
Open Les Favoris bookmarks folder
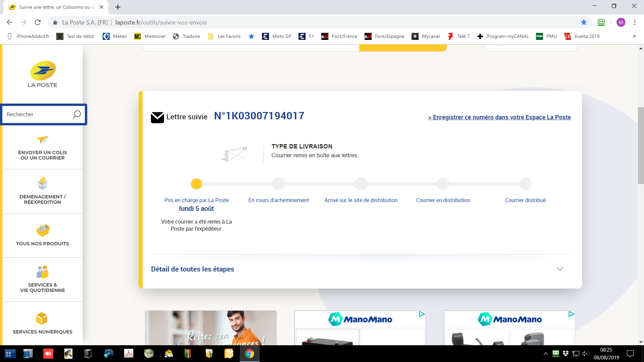coord(224,36)
